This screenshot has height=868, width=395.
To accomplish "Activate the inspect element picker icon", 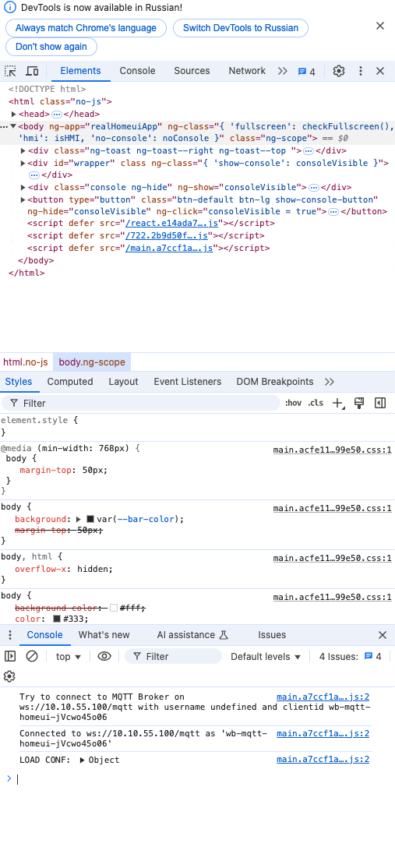I will 10,71.
